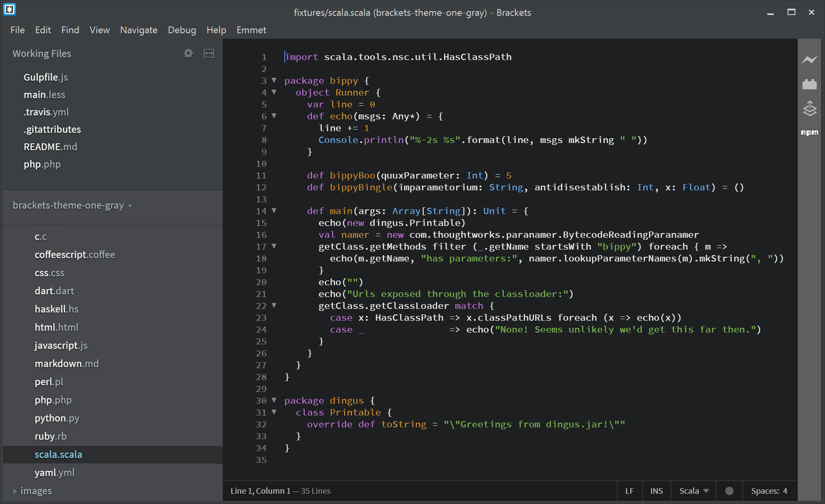825x504 pixels.
Task: Open the Navigate menu
Action: point(139,30)
